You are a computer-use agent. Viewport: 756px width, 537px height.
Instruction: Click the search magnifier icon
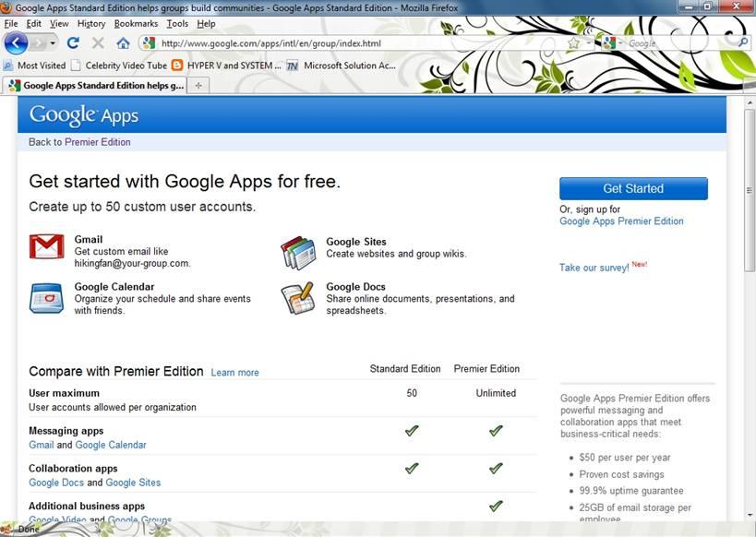pyautogui.click(x=743, y=42)
